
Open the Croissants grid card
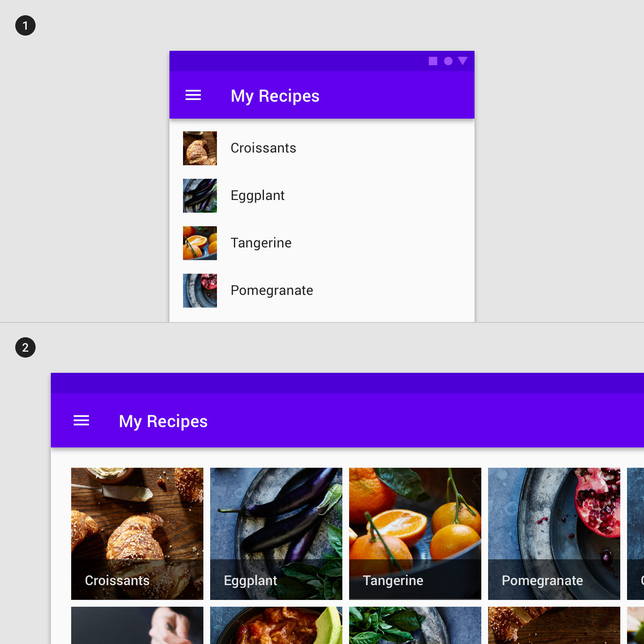[137, 534]
